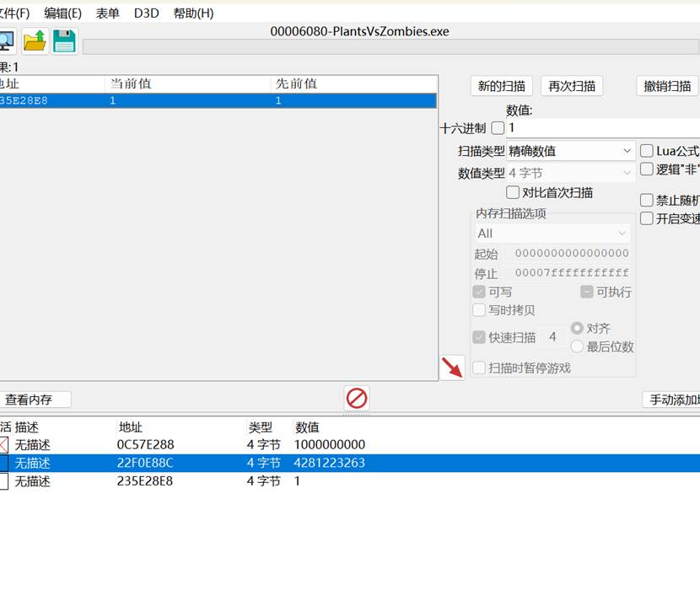Click the process title PlantsVsZombies.exe

359,31
